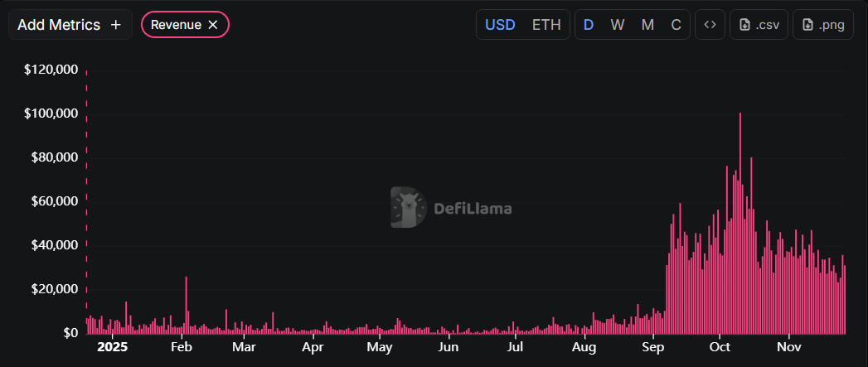
Task: Switch denomination to ETH
Action: [546, 25]
